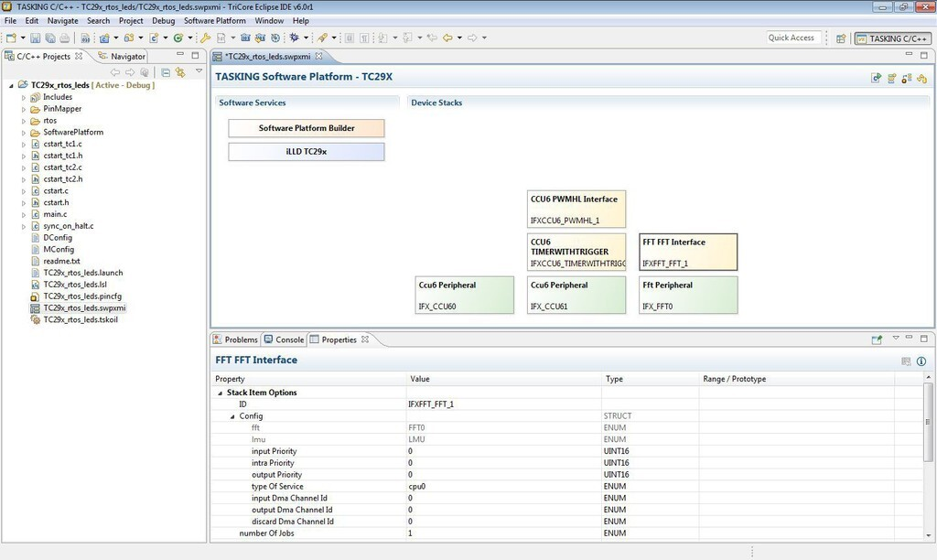Open the iLLD TC29x service

click(307, 150)
